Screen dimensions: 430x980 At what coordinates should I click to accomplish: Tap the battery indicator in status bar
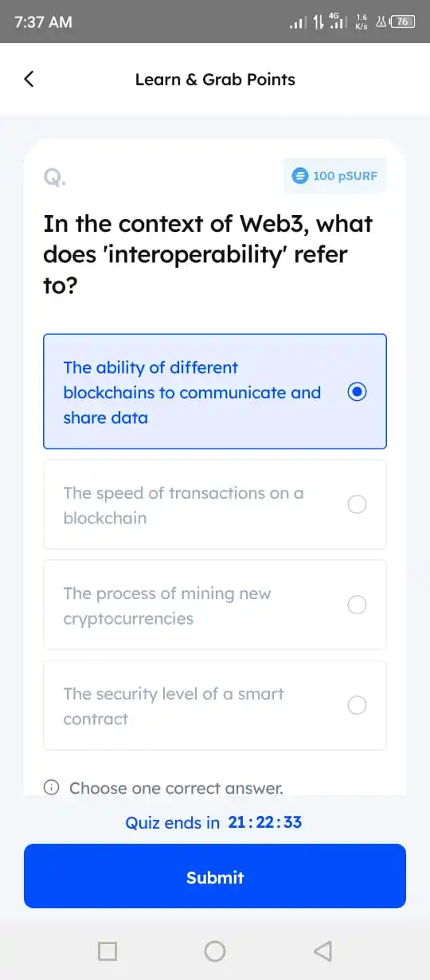pos(404,22)
